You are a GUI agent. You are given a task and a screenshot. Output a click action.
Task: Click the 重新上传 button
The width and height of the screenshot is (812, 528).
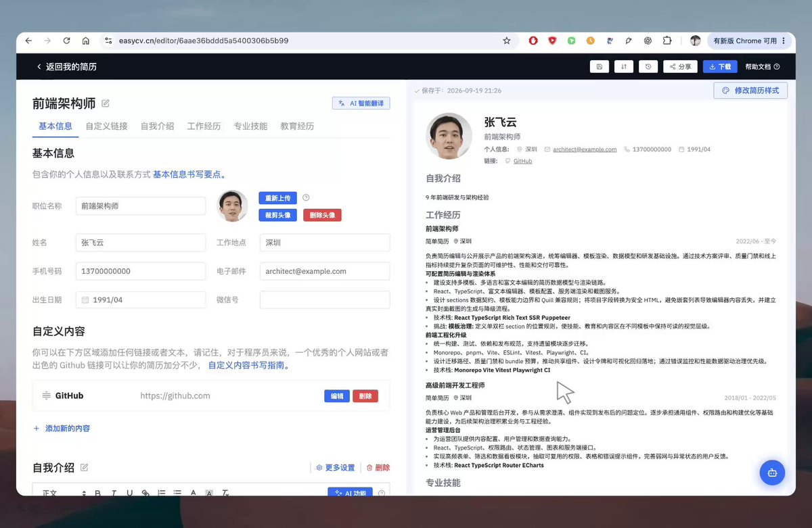[x=277, y=198]
